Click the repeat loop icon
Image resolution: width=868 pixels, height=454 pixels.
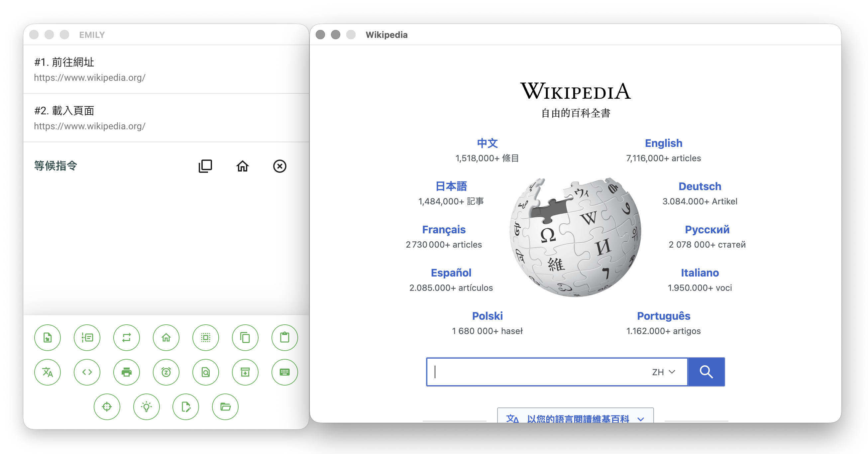(126, 337)
